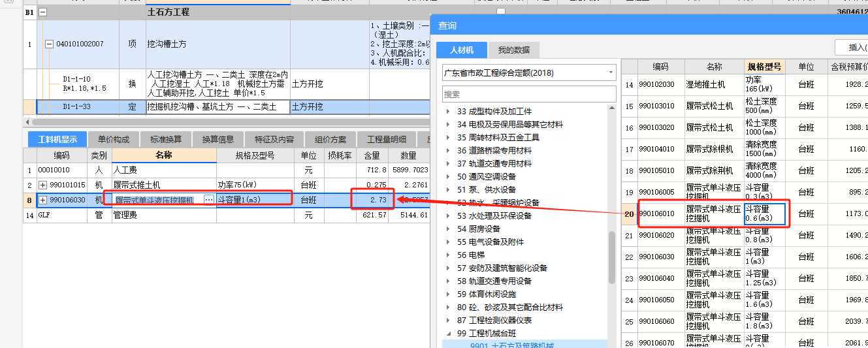This screenshot has width=868, height=348.
Task: Select 58 轨道交通专用设备 category
Action: pyautogui.click(x=494, y=281)
